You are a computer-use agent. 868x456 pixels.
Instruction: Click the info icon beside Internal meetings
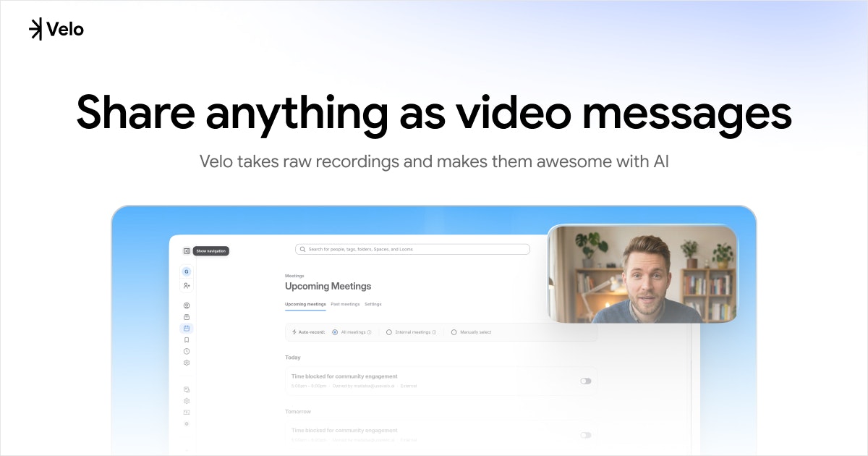[x=434, y=332]
